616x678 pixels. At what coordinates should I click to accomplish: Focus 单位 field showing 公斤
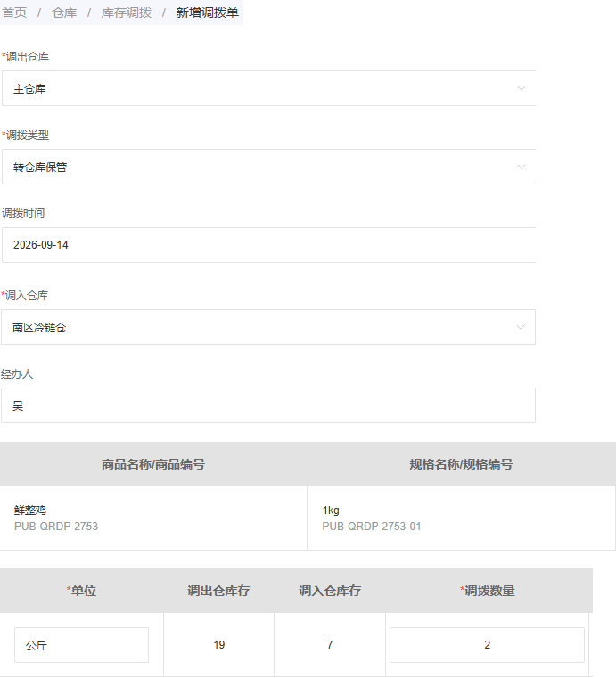[x=81, y=645]
